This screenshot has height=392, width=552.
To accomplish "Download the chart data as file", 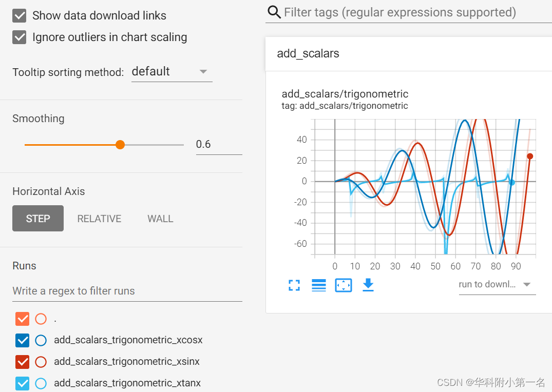I will click(368, 285).
